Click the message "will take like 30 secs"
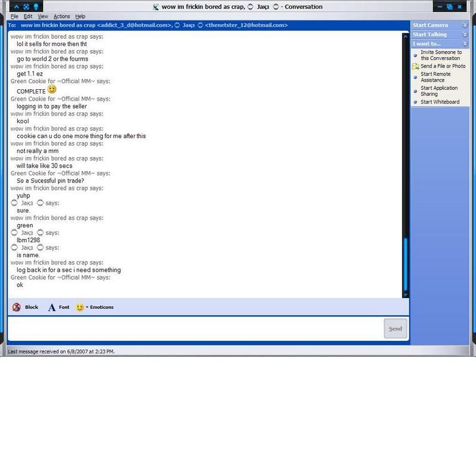476x458 pixels. point(44,166)
